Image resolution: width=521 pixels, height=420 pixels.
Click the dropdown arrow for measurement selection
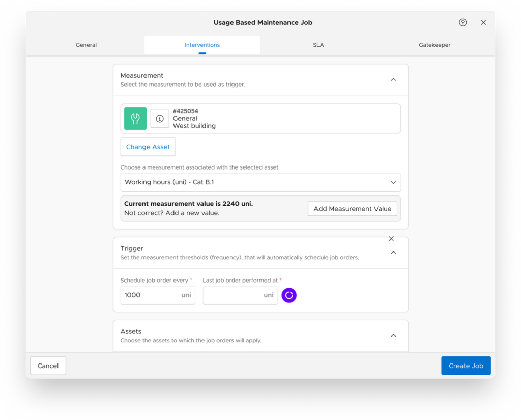pos(393,182)
